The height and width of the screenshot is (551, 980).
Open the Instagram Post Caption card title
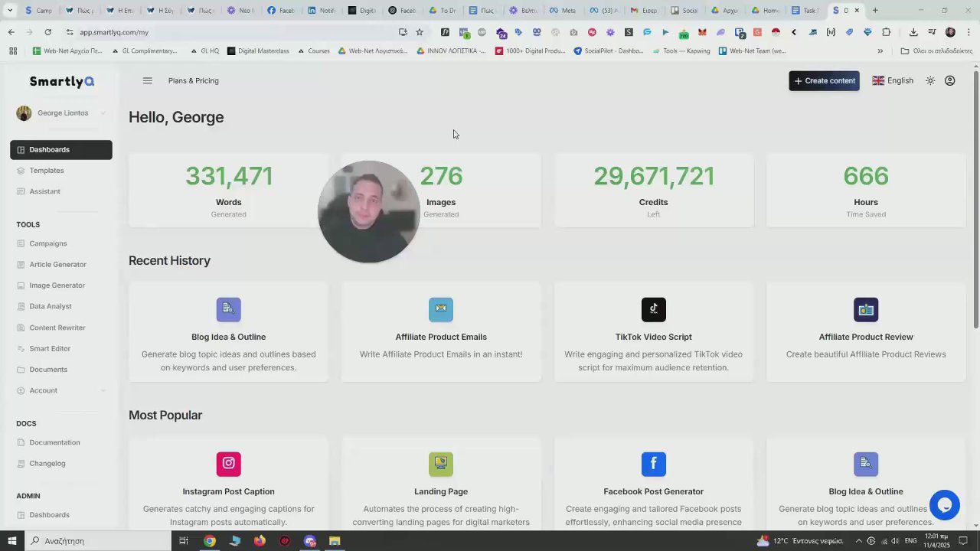point(229,491)
